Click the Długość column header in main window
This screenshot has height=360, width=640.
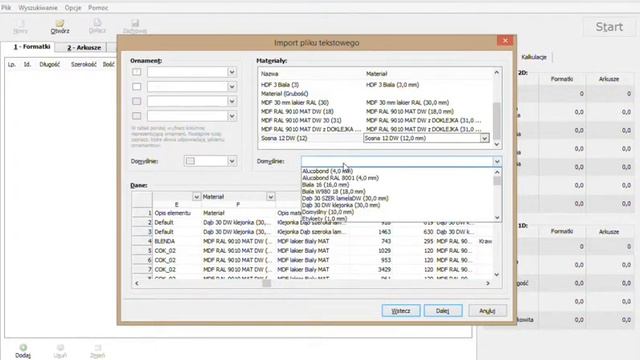[49, 64]
